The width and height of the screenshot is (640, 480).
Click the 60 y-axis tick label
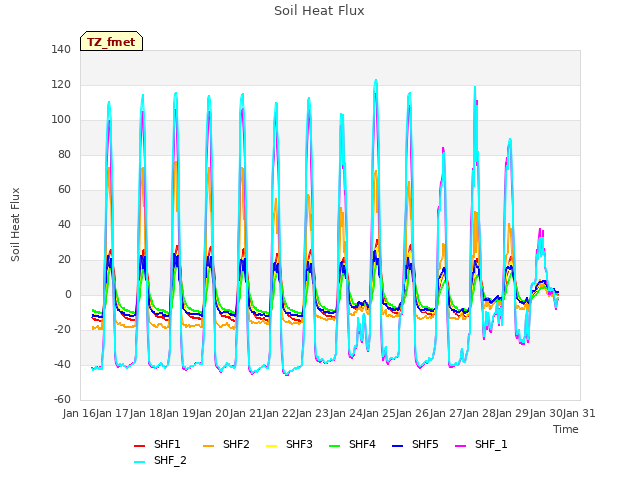click(x=64, y=189)
